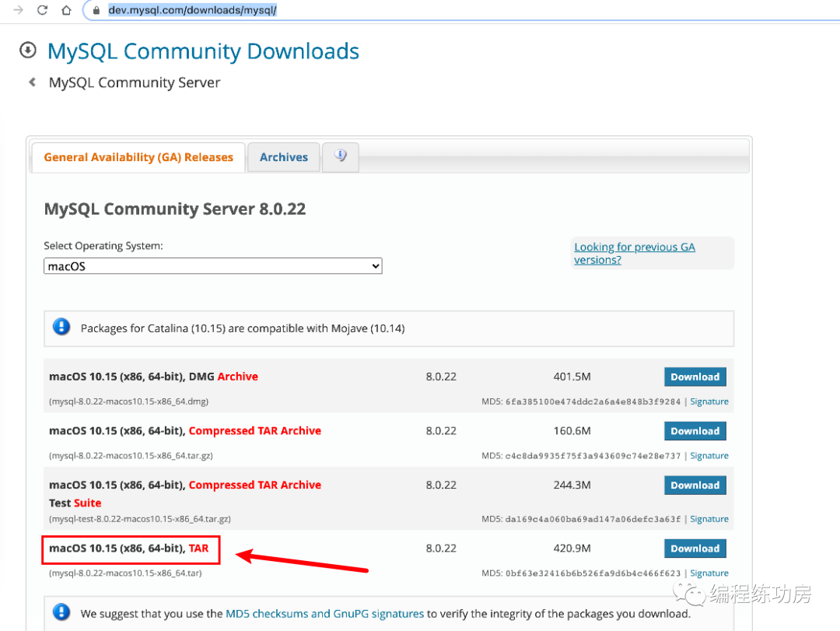This screenshot has width=840, height=631.
Task: Click the MySQL Community Server breadcrumb text
Action: (x=135, y=82)
